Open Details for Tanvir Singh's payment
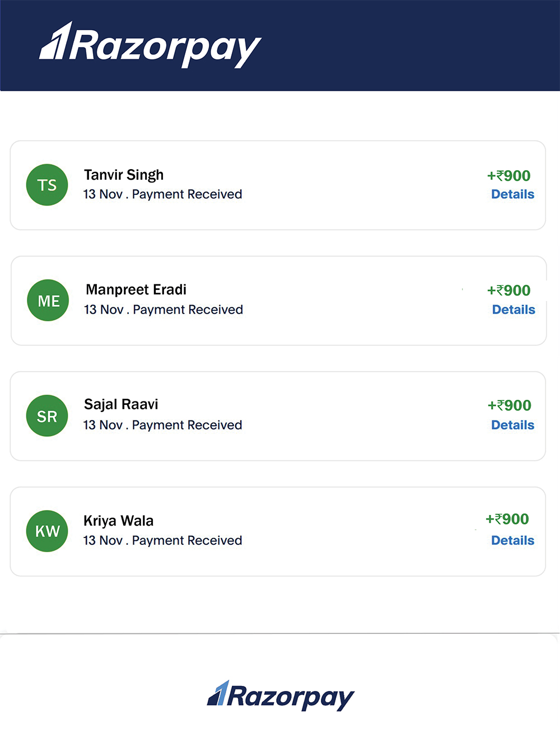Viewport: 560px width, 743px height. pos(512,194)
